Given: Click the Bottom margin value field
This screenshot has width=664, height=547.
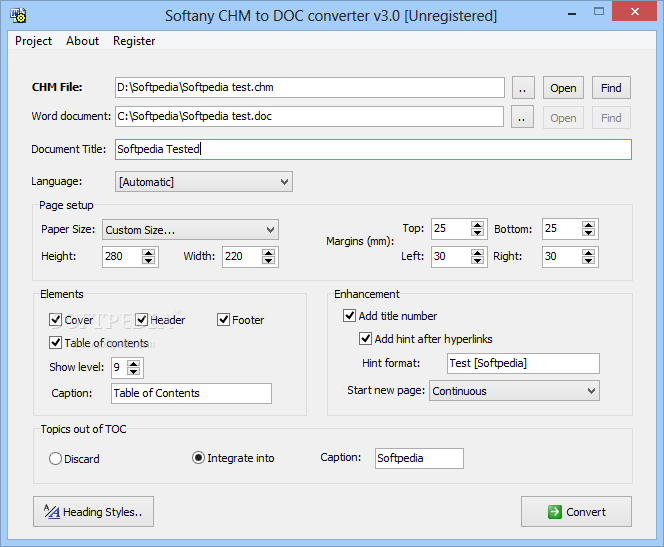Looking at the screenshot, I should pyautogui.click(x=562, y=229).
